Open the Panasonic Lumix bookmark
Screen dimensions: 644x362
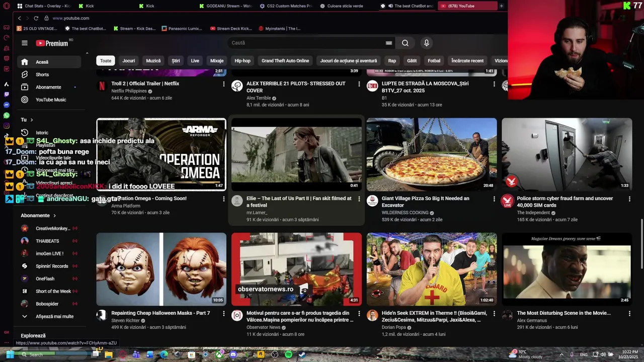point(182,29)
